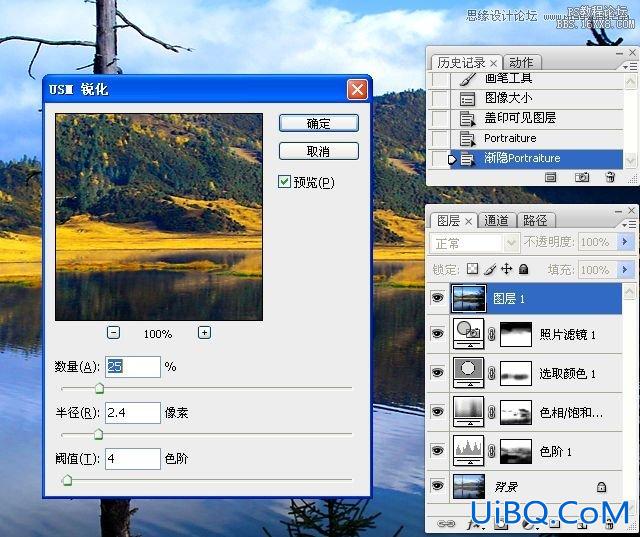The height and width of the screenshot is (537, 640).
Task: Click the 阈值 threshold slider handle
Action: click(67, 480)
